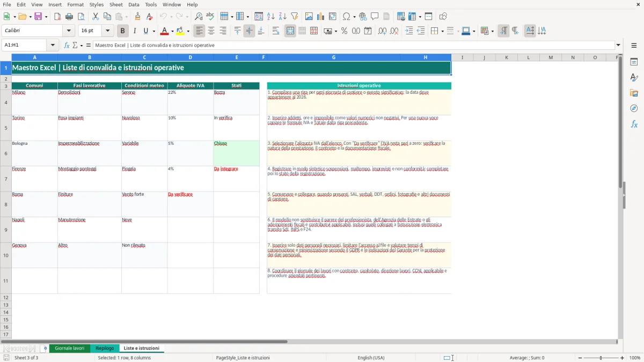Toggle Center Horizontally alignment
644x362 pixels.
pos(211,31)
